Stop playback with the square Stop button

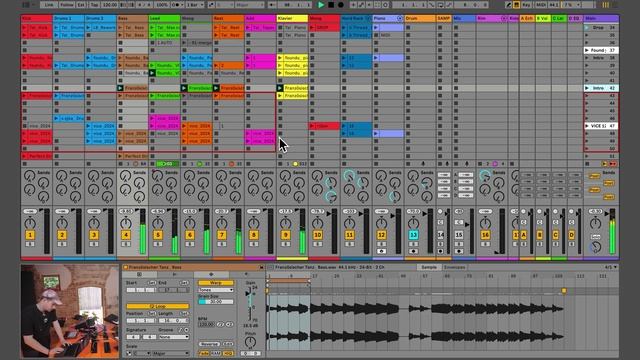(x=331, y=5)
